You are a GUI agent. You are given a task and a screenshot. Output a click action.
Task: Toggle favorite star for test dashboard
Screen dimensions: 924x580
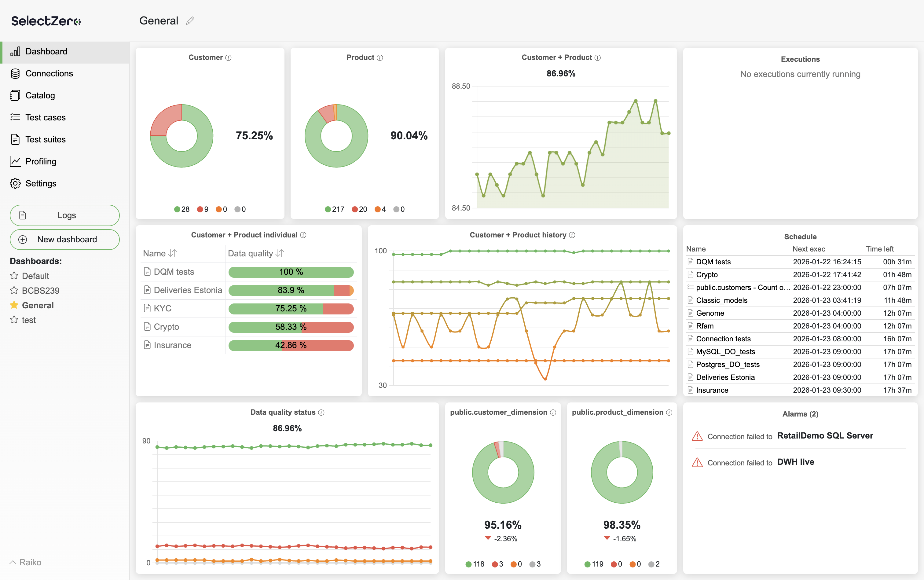[x=14, y=320]
